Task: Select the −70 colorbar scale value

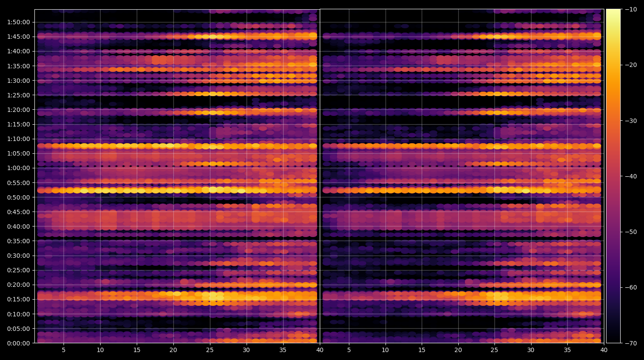Action: point(631,343)
